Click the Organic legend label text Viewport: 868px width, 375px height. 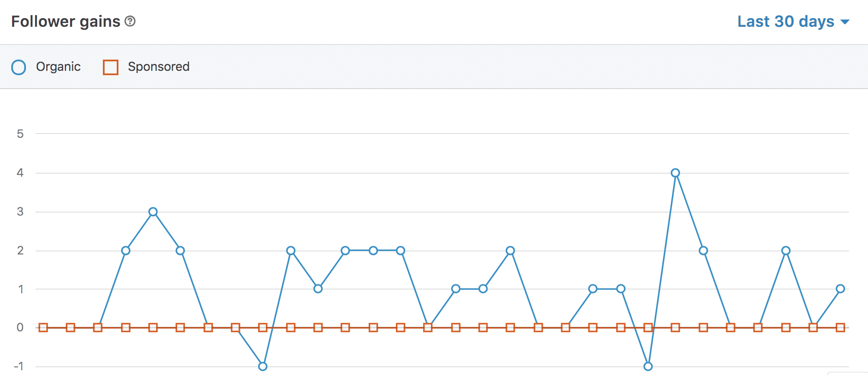[58, 67]
